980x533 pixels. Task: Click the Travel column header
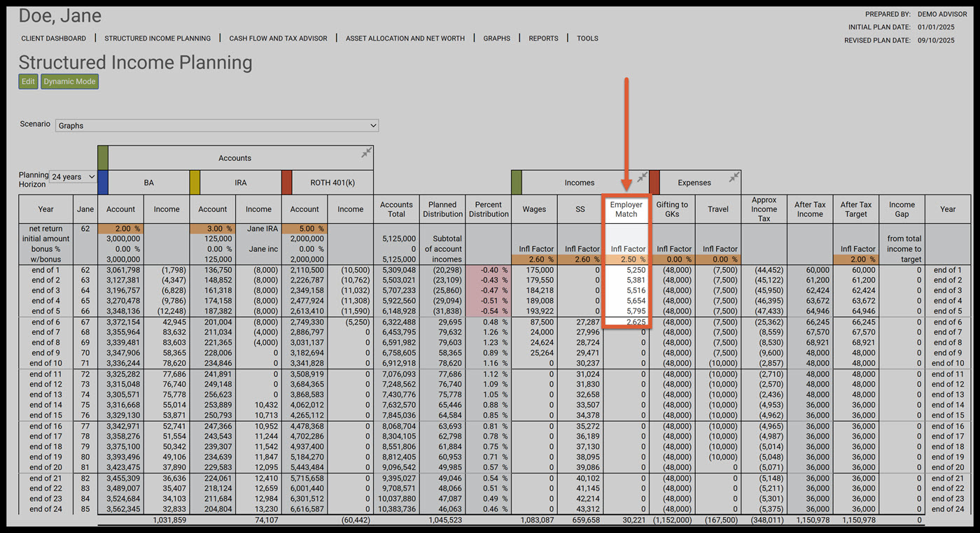pos(718,209)
